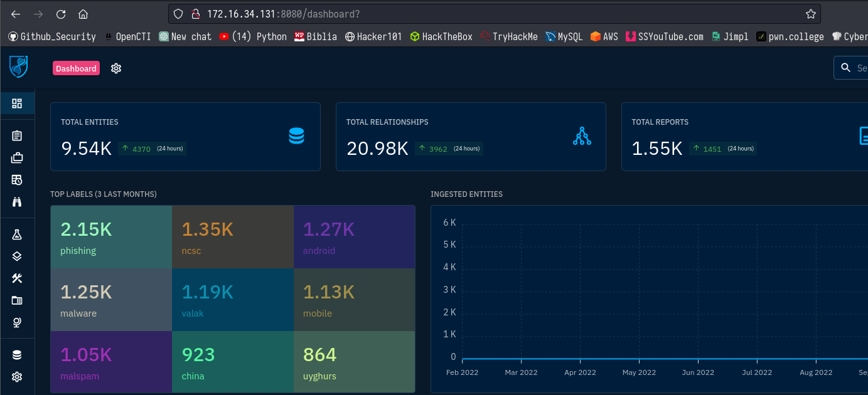Click the briefcase Cases sidebar icon
Screen dimensions: 868x395
(x=17, y=158)
